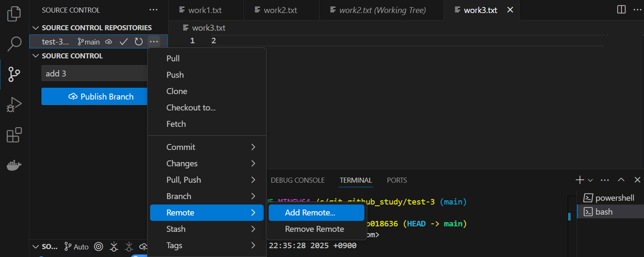644x257 pixels.
Task: Maximize the terminal panel
Action: [x=621, y=180]
